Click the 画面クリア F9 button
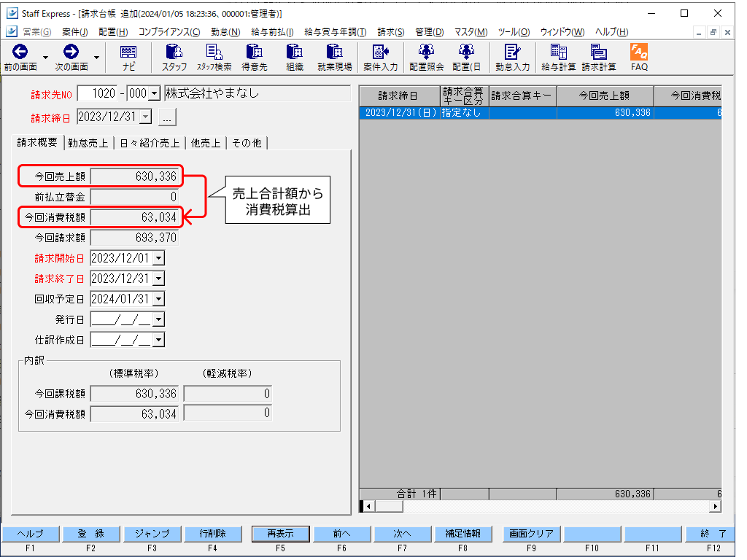The image size is (747, 560). (x=531, y=534)
